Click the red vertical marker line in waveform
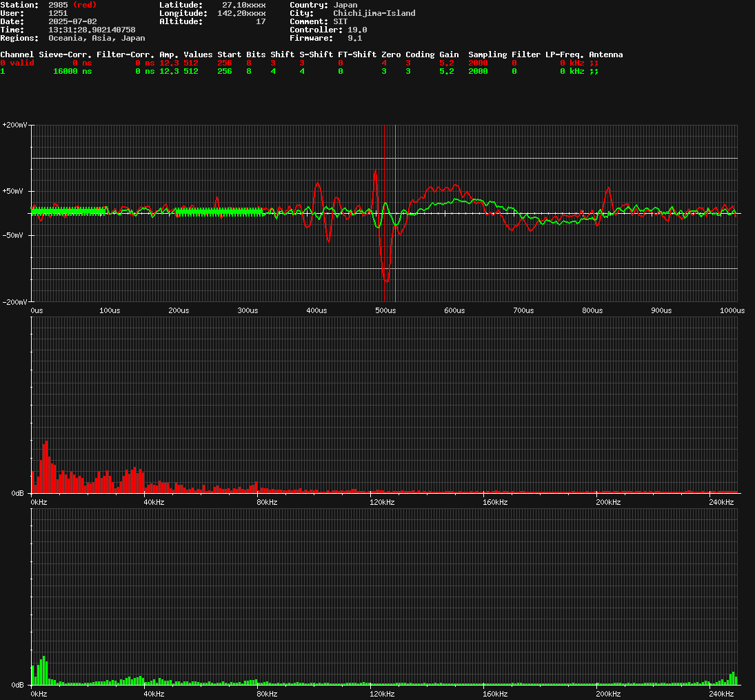This screenshot has width=755, height=700. 385,213
